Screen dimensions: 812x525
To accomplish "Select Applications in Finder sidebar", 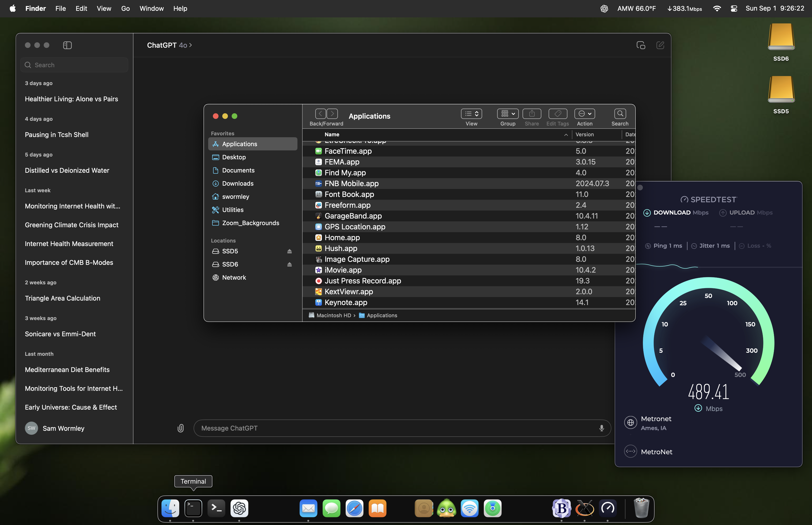I will [x=253, y=144].
